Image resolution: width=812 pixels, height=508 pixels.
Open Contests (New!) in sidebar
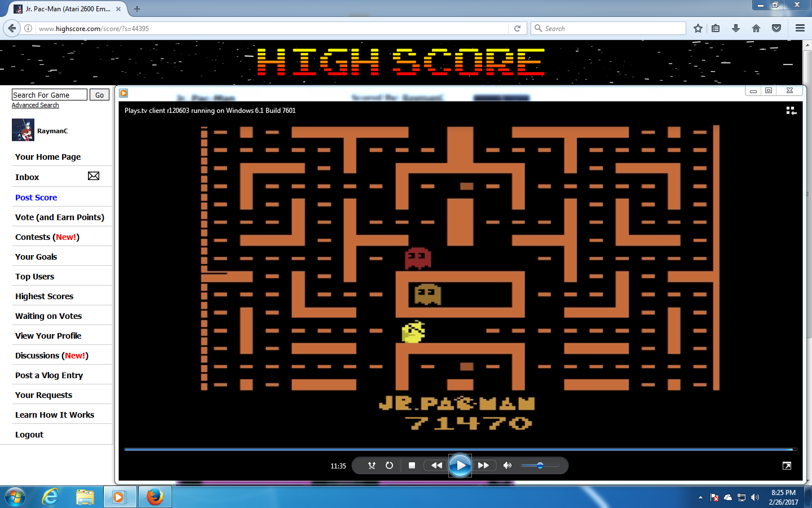[x=47, y=237]
